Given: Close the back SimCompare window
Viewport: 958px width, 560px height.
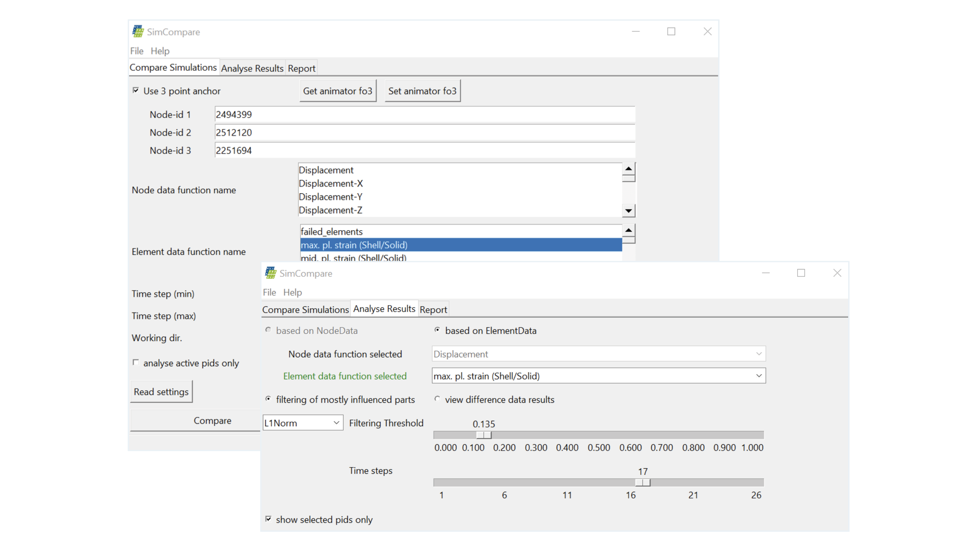Looking at the screenshot, I should tap(707, 31).
